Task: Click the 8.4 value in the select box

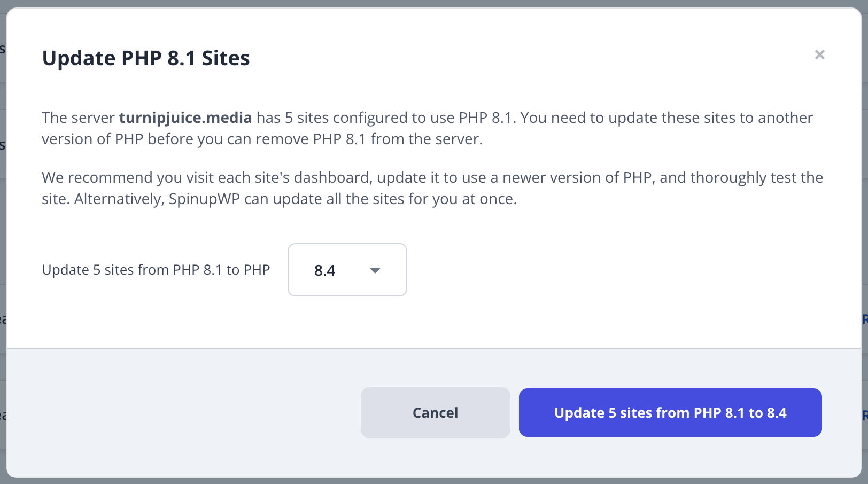Action: click(324, 270)
